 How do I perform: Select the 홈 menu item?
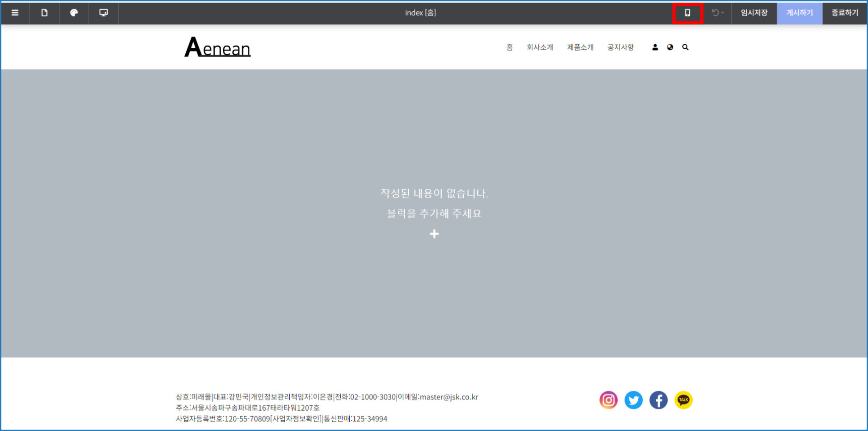(509, 47)
